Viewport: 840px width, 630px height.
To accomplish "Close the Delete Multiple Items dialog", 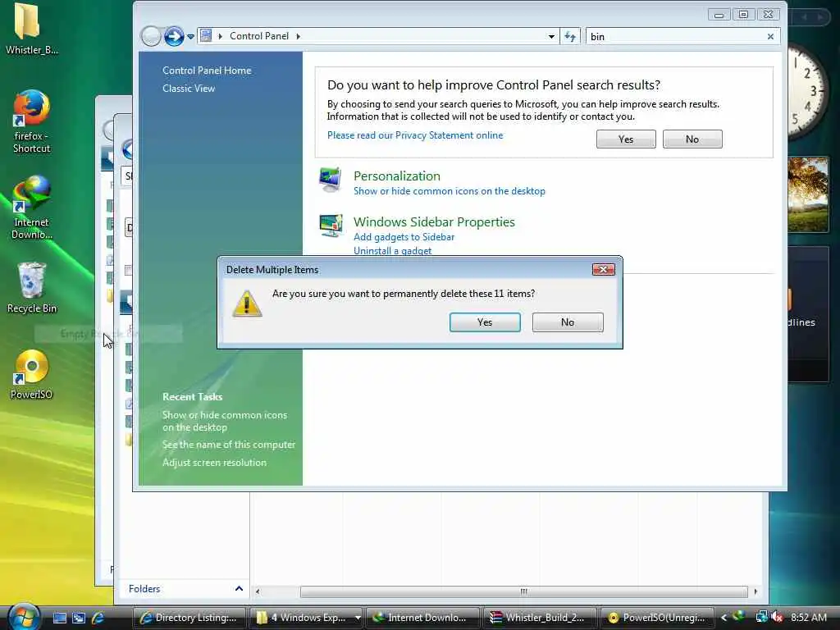I will [x=603, y=269].
